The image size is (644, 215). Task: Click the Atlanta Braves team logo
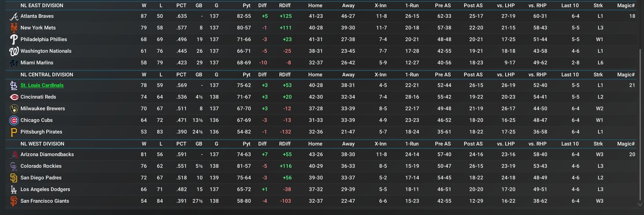coord(14,16)
